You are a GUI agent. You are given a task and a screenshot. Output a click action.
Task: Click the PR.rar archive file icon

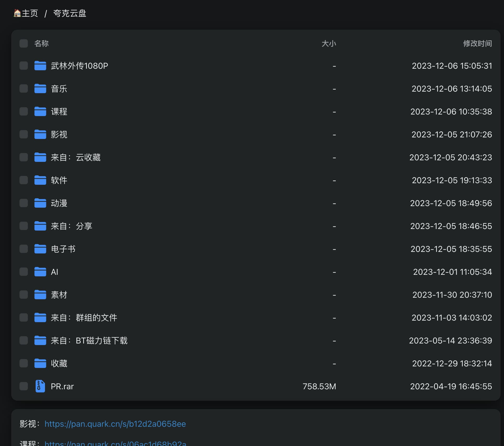40,386
